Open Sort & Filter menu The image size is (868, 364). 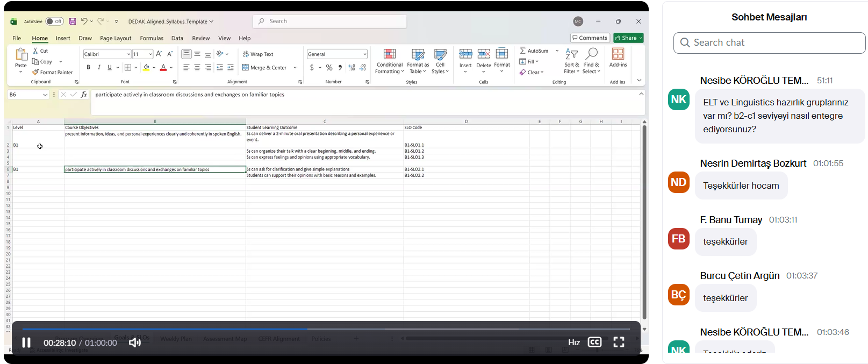[x=571, y=61]
